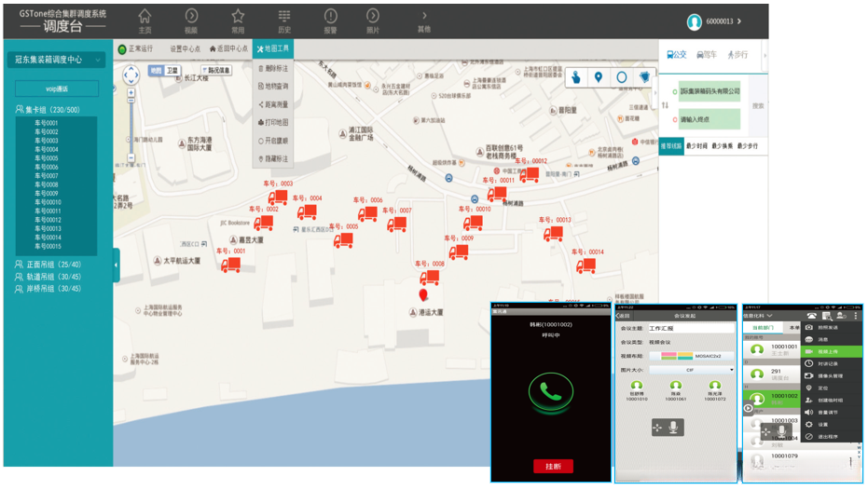868x490 pixels.
Task: Expand the 正面吊组 (25/40) group
Action: (48, 265)
